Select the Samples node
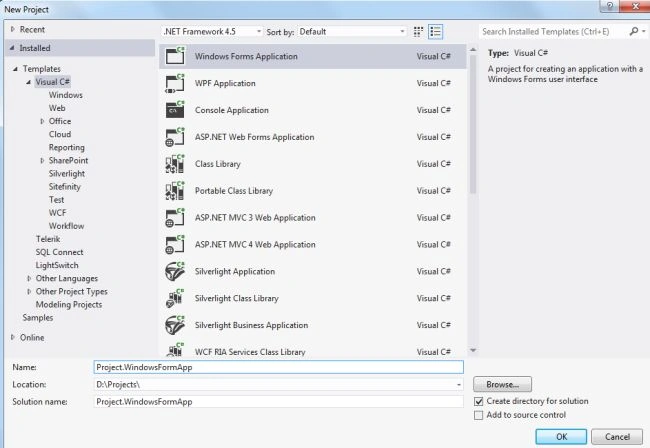Image resolution: width=650 pixels, height=448 pixels. [38, 318]
